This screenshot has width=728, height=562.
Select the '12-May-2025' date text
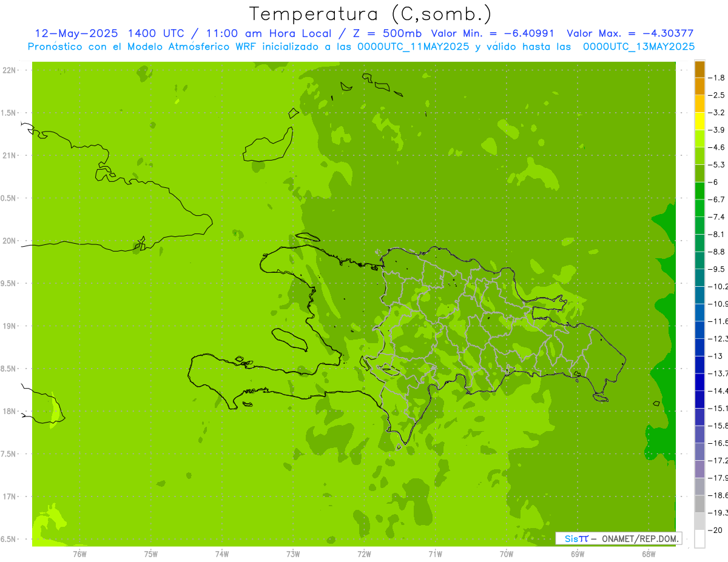coord(76,34)
